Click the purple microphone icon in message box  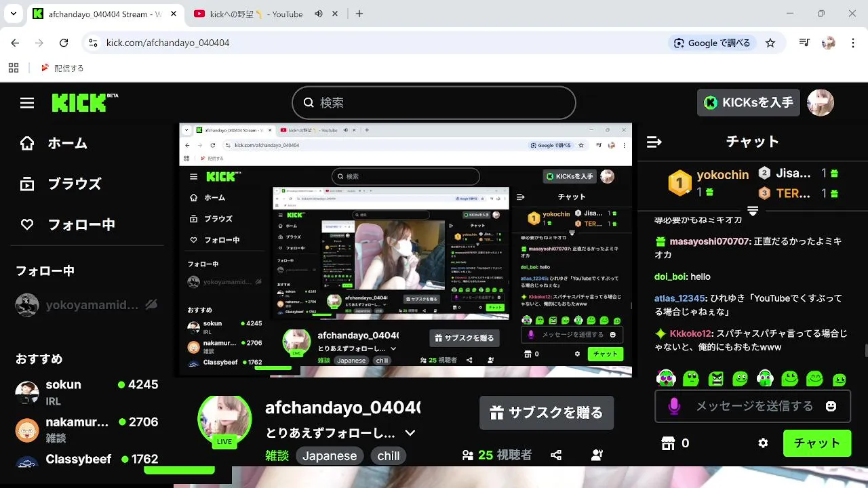pos(674,406)
